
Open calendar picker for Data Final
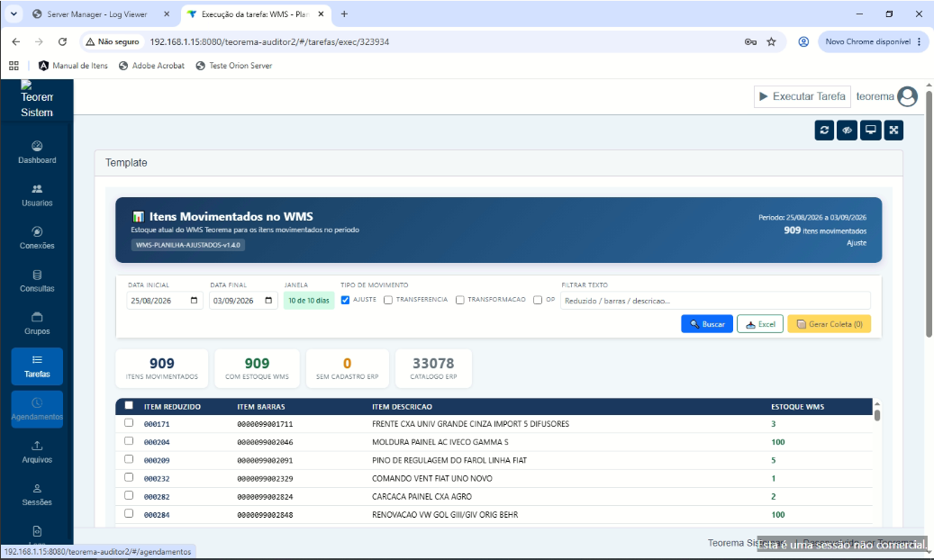coord(268,300)
